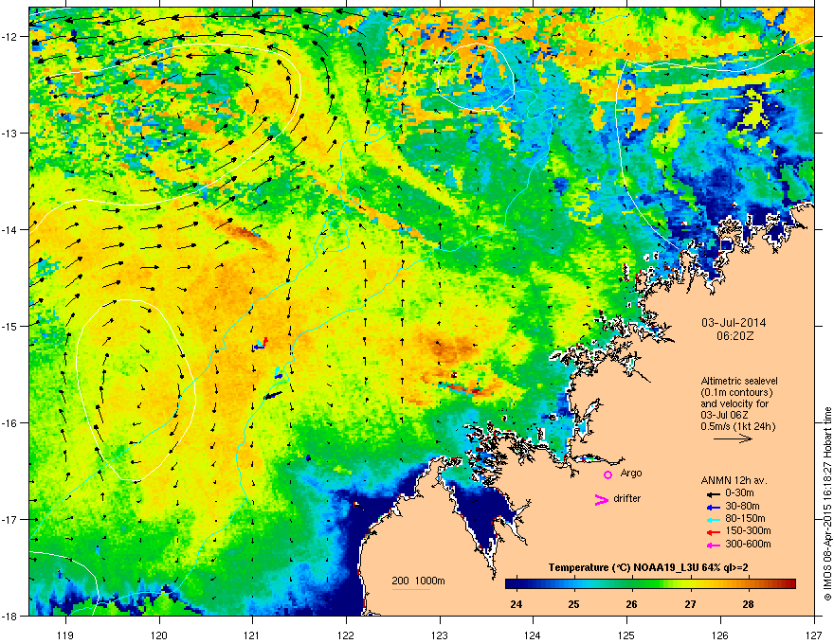Click the yellow section of color bar above 27
This screenshot has width=834, height=644.
tap(690, 584)
